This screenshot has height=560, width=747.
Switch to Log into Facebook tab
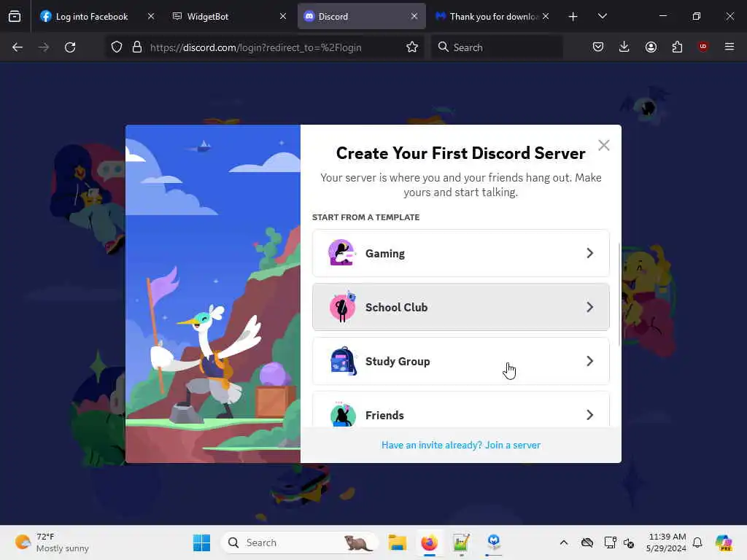coord(91,17)
